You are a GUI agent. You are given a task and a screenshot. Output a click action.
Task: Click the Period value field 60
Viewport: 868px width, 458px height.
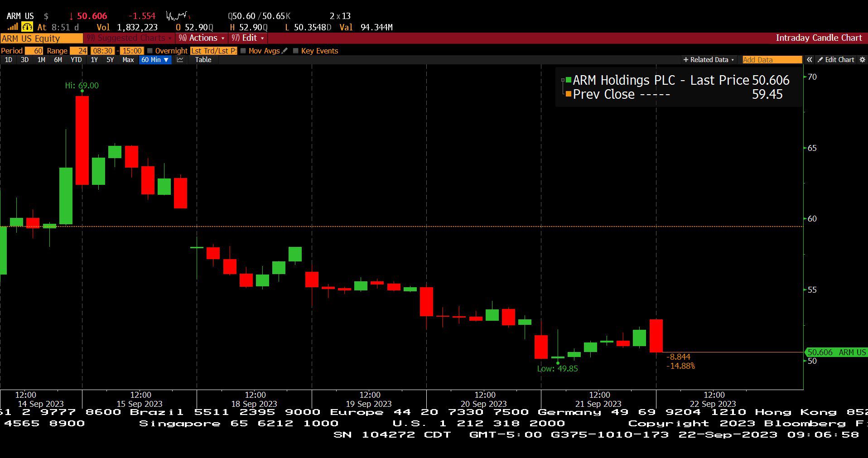click(34, 51)
